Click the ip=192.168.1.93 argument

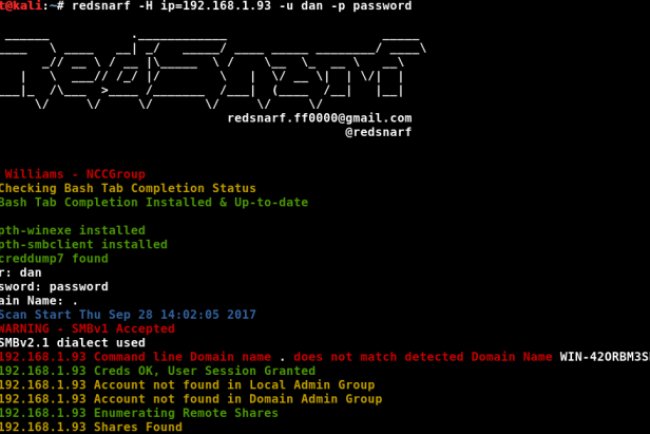(x=216, y=6)
